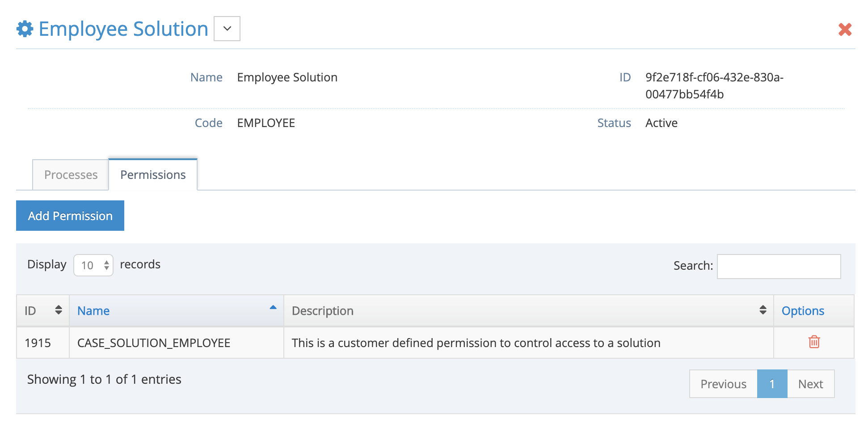
Task: Click the Add Permission button
Action: [x=70, y=216]
